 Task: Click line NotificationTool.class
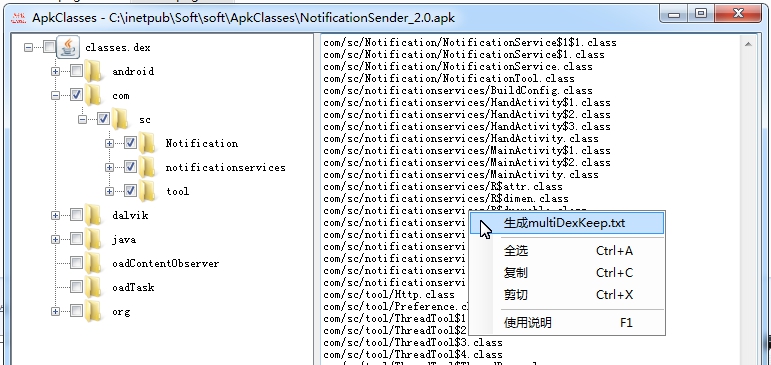448,78
